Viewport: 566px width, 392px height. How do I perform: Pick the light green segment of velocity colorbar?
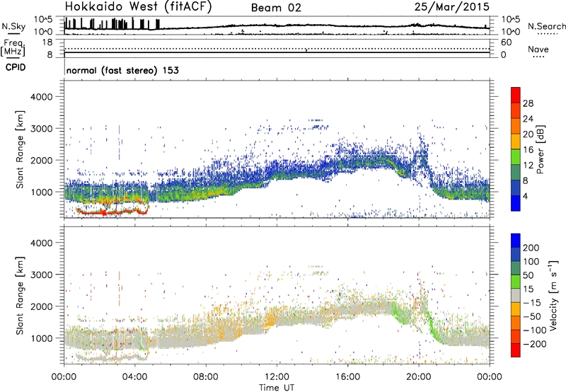516,282
